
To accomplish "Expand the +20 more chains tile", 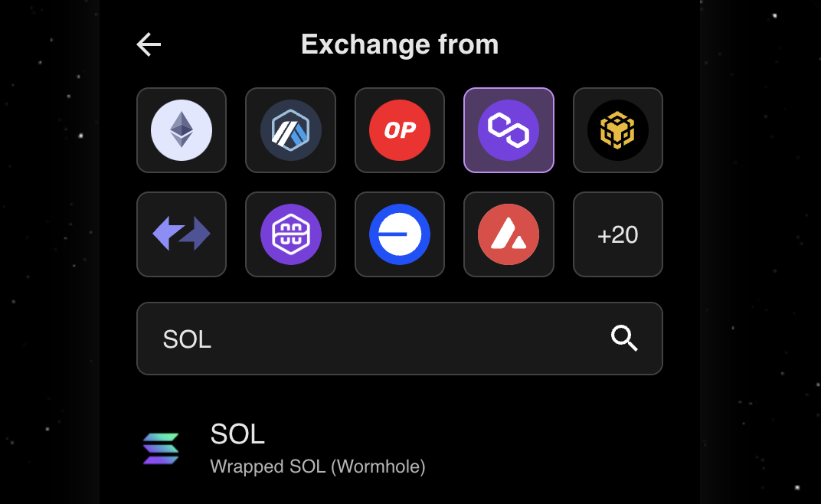I will click(x=618, y=234).
